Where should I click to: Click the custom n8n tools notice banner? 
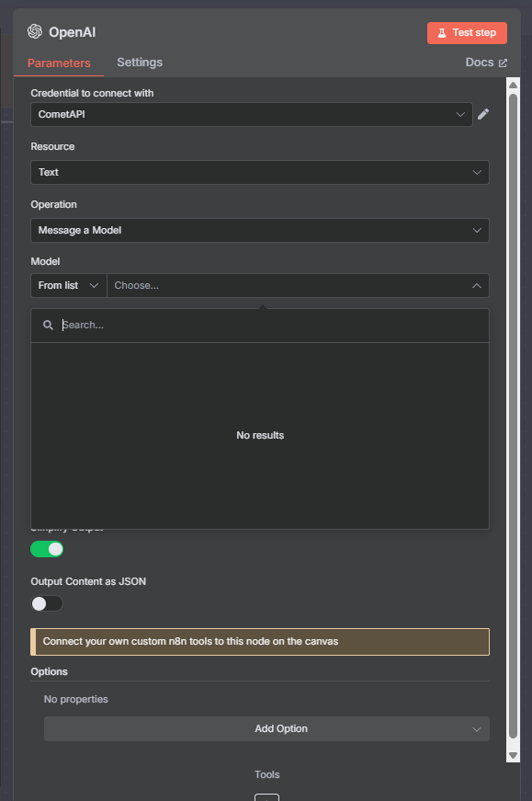[x=260, y=642]
